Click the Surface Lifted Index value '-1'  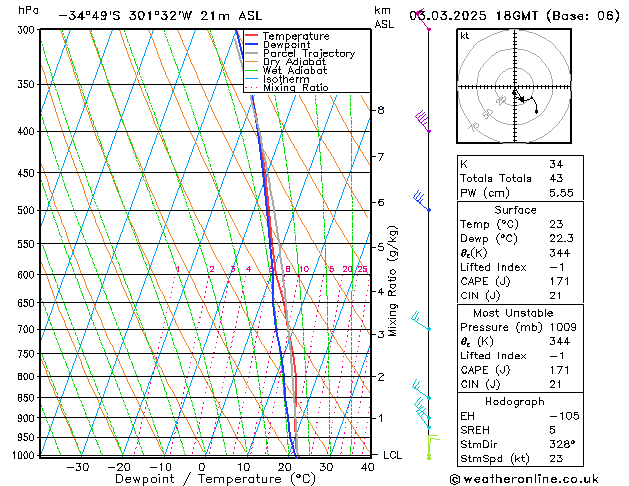[x=557, y=267]
